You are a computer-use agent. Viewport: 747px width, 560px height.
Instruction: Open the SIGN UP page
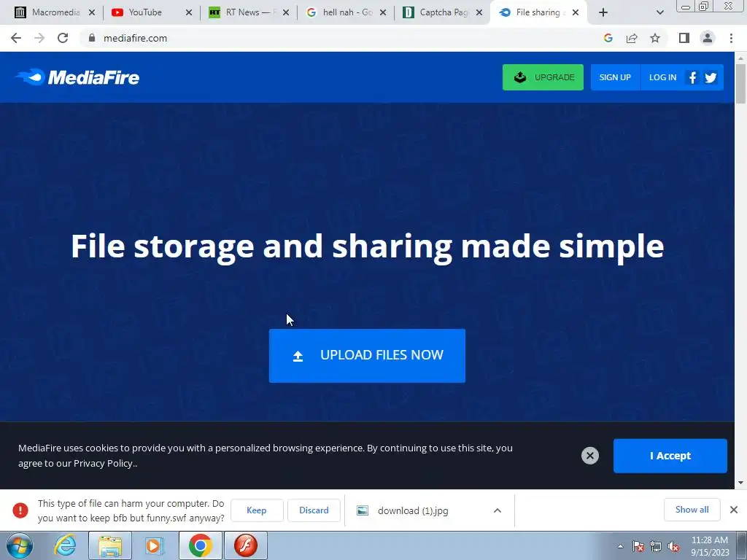coord(614,77)
